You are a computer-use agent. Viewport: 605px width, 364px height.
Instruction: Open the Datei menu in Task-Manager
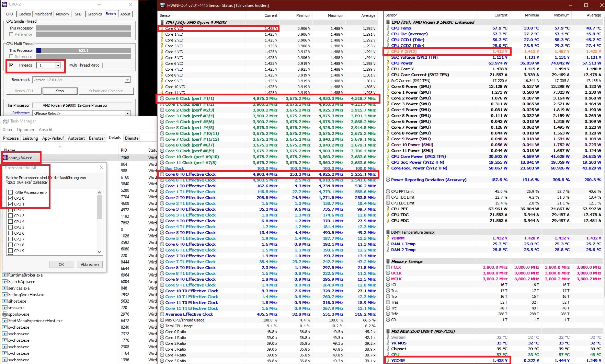tap(7, 130)
